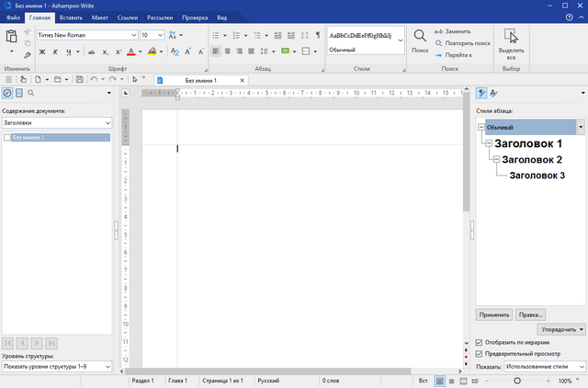Open the Times New Roman font dropdown
The height and width of the screenshot is (388, 588).
(x=131, y=35)
